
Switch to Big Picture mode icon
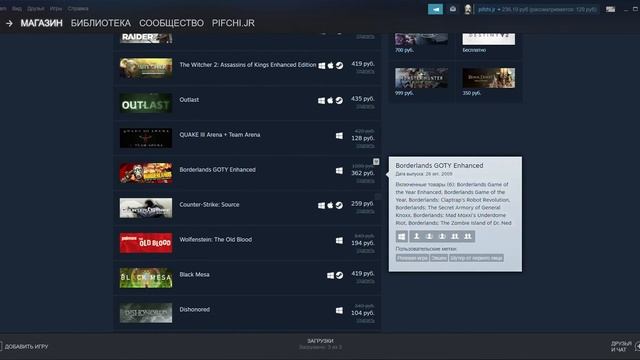pos(610,9)
